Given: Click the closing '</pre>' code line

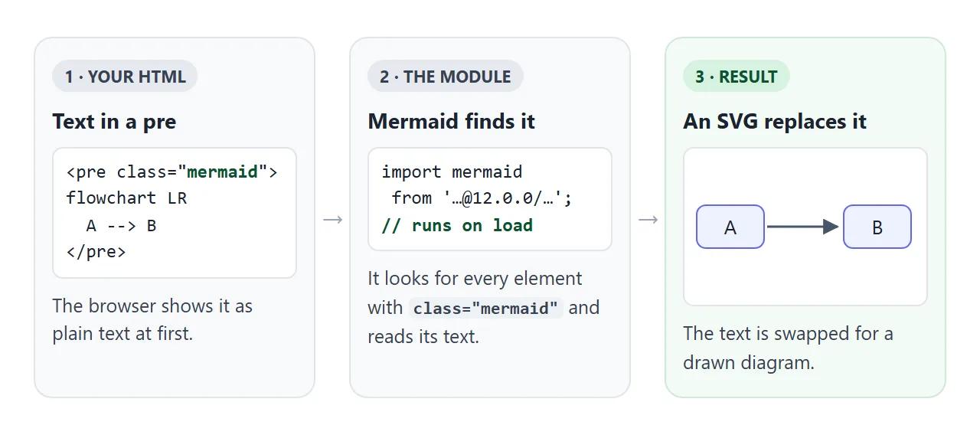Looking at the screenshot, I should click(96, 252).
